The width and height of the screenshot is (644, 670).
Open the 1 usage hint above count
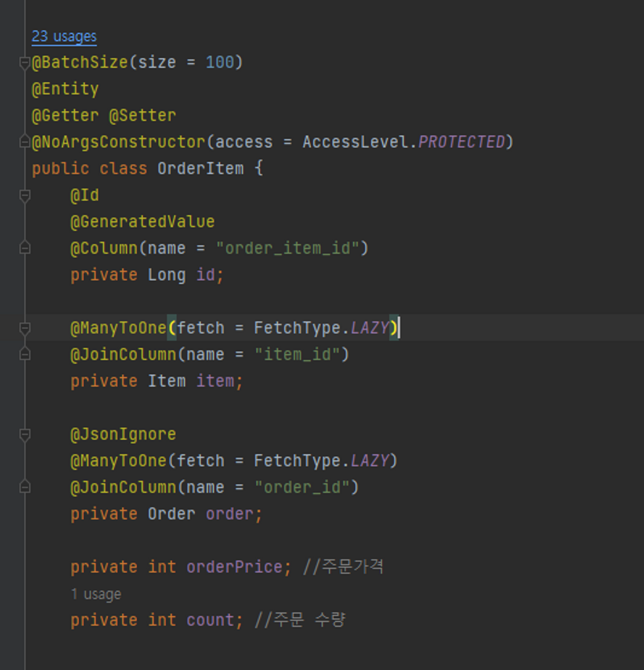(96, 594)
